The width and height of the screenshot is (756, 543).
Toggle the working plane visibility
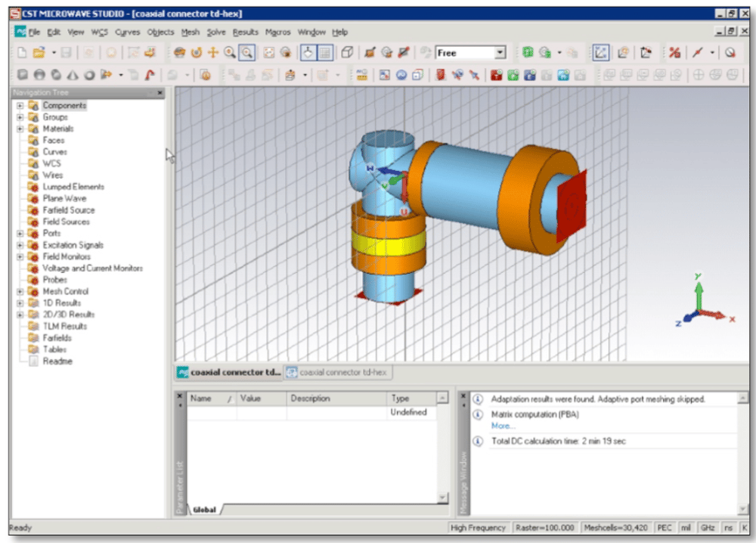307,51
